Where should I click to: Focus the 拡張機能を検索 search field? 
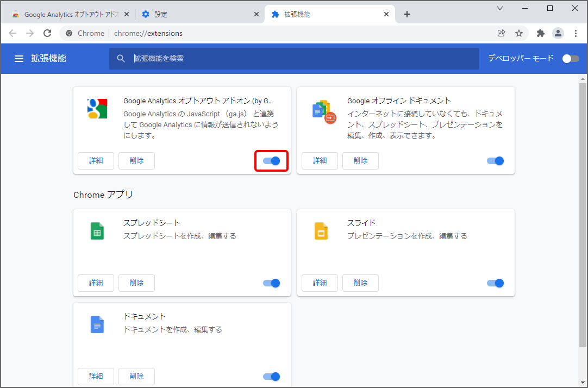(294, 59)
